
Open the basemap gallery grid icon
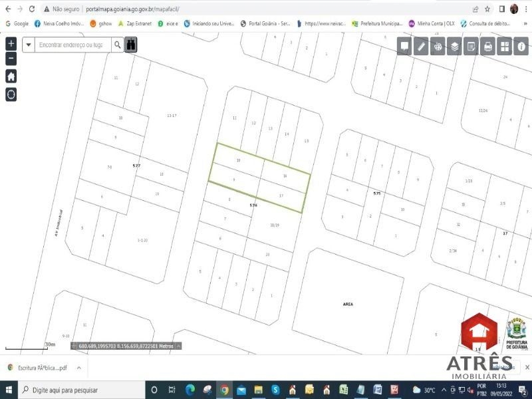(505, 47)
